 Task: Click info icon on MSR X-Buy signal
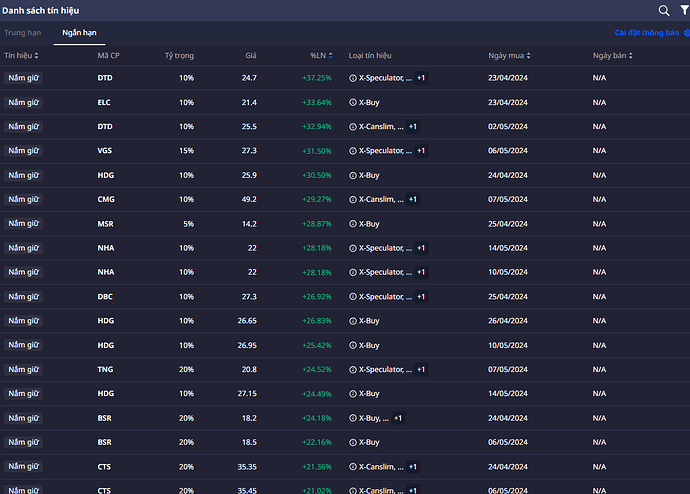pyautogui.click(x=353, y=224)
